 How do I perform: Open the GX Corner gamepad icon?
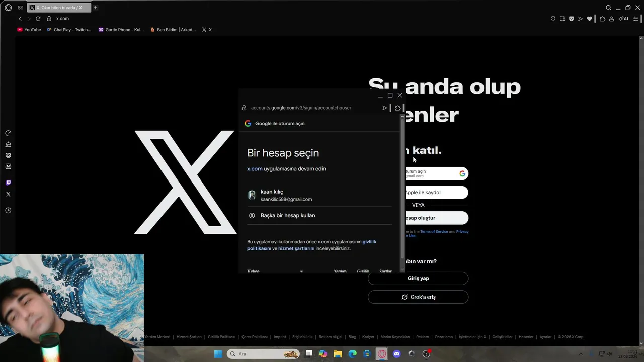pyautogui.click(x=20, y=8)
